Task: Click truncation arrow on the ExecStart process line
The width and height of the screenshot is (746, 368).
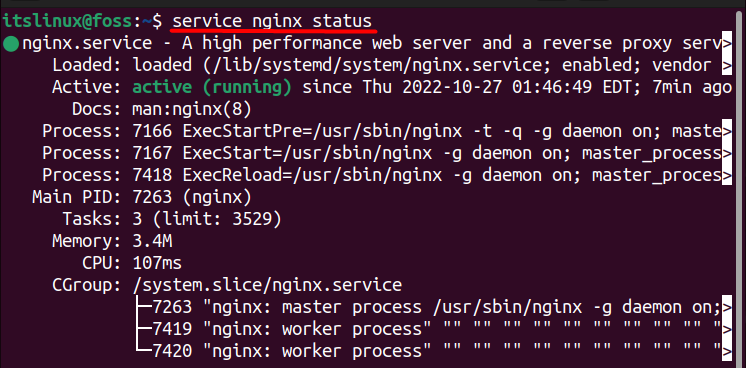Action: coord(726,153)
